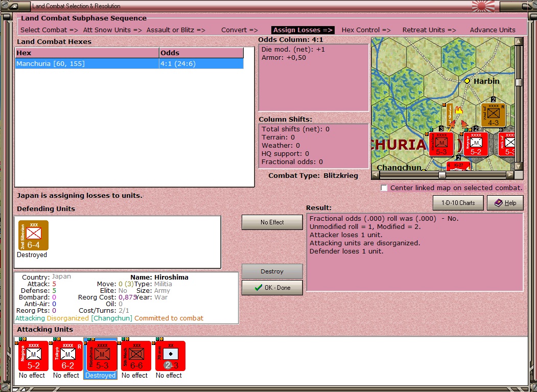This screenshot has width=537, height=392.
Task: Click the Attacker loses 1 unit line
Action: tap(346, 235)
